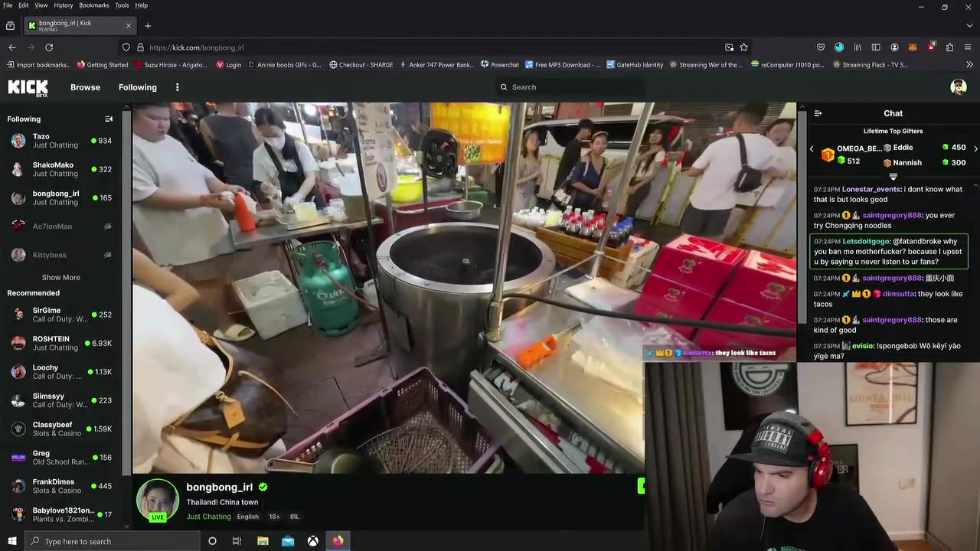Open Kick header three-dot menu
The height and width of the screenshot is (551, 980).
pos(177,87)
